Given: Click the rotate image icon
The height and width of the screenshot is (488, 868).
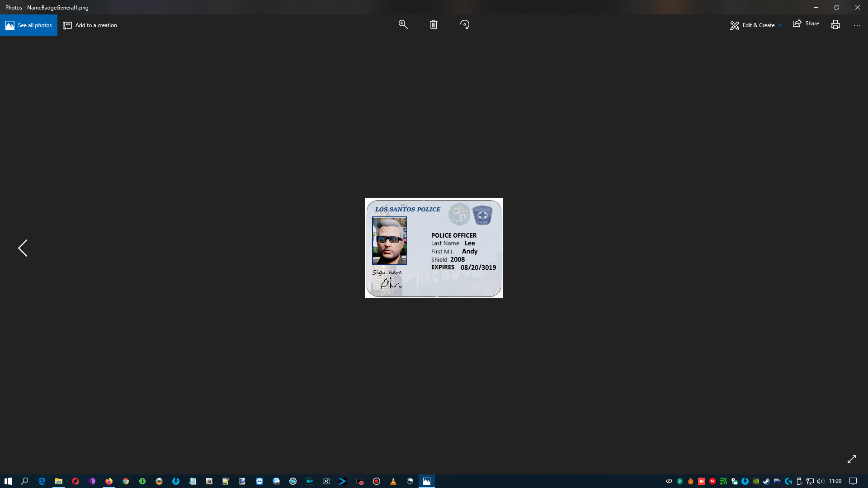Looking at the screenshot, I should (x=465, y=25).
